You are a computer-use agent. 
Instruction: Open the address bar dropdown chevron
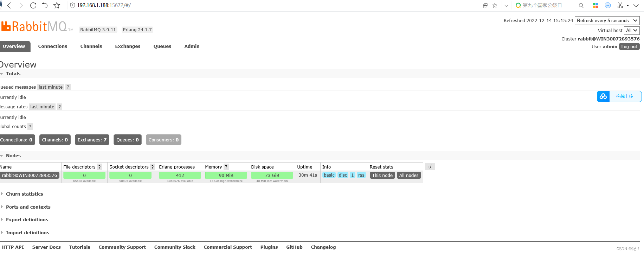(506, 6)
